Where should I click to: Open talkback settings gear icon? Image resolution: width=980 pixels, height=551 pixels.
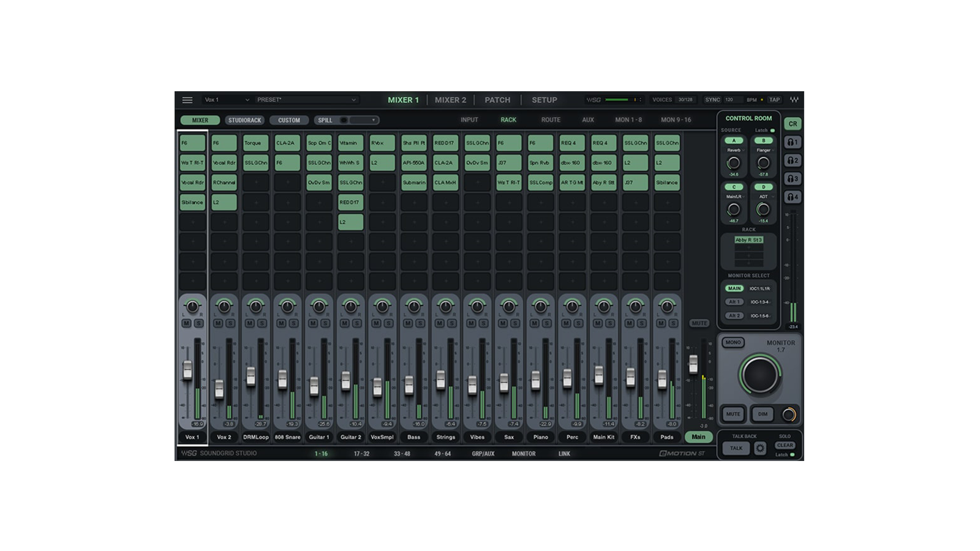point(760,448)
